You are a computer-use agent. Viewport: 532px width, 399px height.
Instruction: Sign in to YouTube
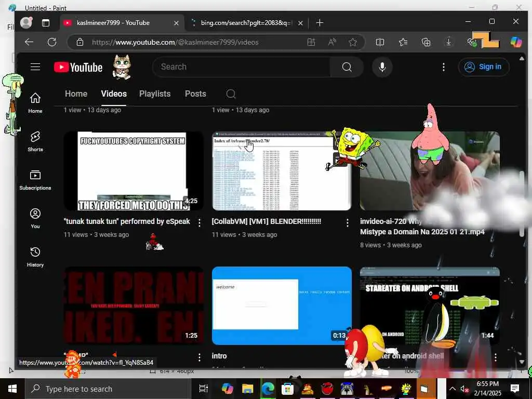pos(484,67)
